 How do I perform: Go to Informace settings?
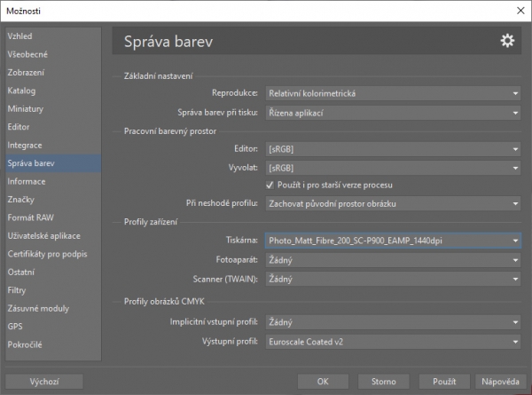tap(53, 181)
